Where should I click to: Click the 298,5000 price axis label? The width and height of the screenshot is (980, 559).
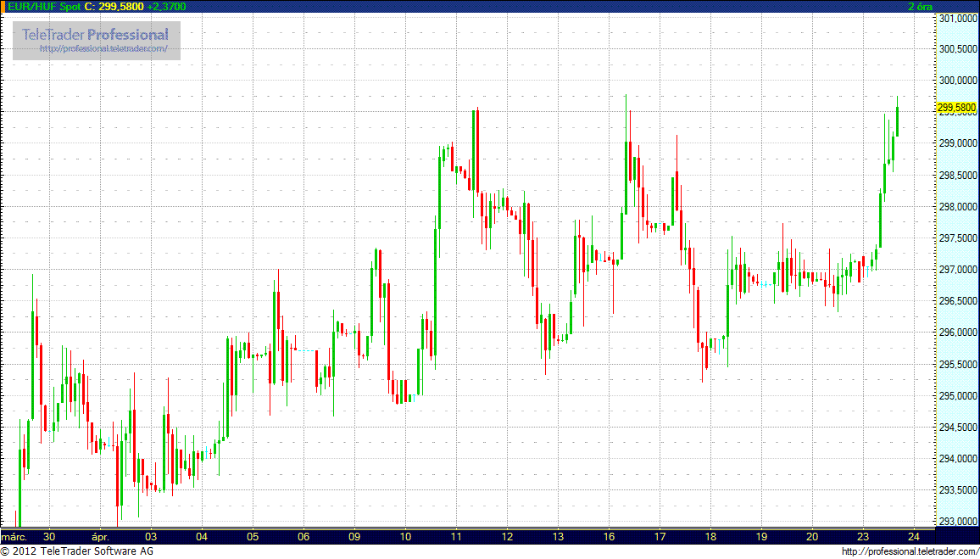point(959,175)
